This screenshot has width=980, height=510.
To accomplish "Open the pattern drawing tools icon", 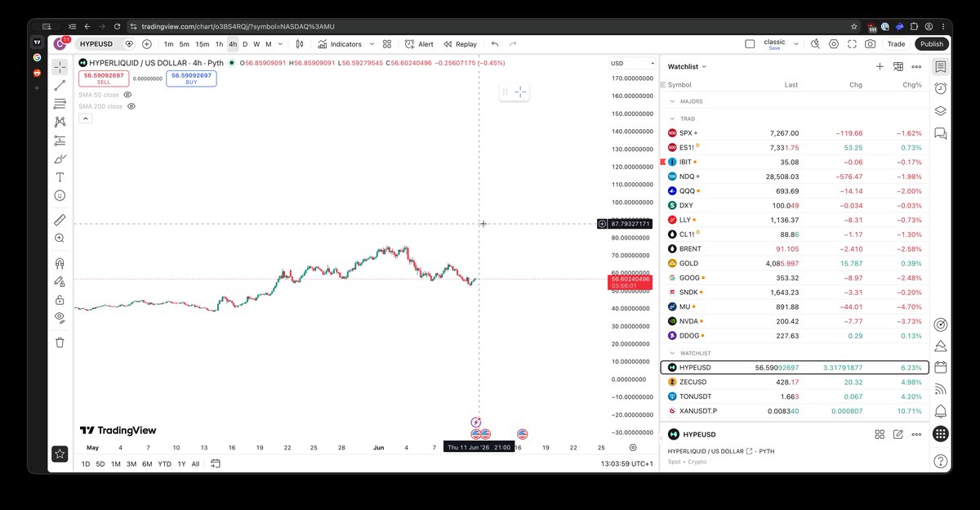I will click(x=60, y=122).
